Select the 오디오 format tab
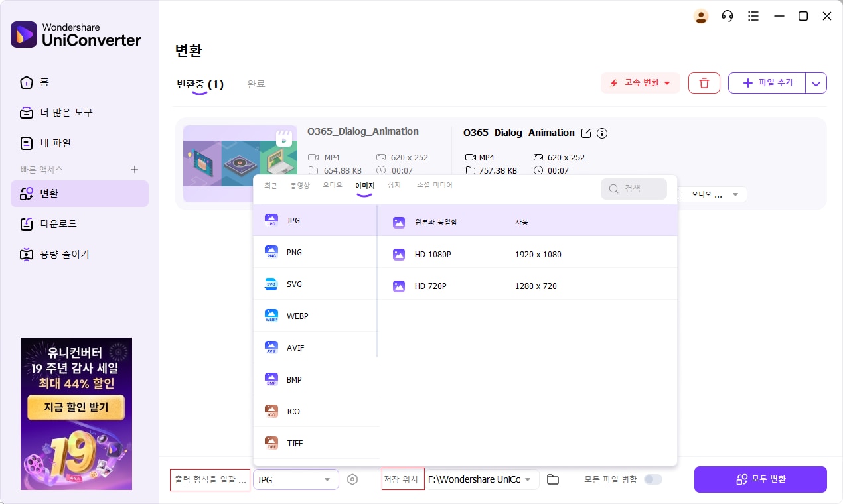The image size is (843, 504). [333, 186]
